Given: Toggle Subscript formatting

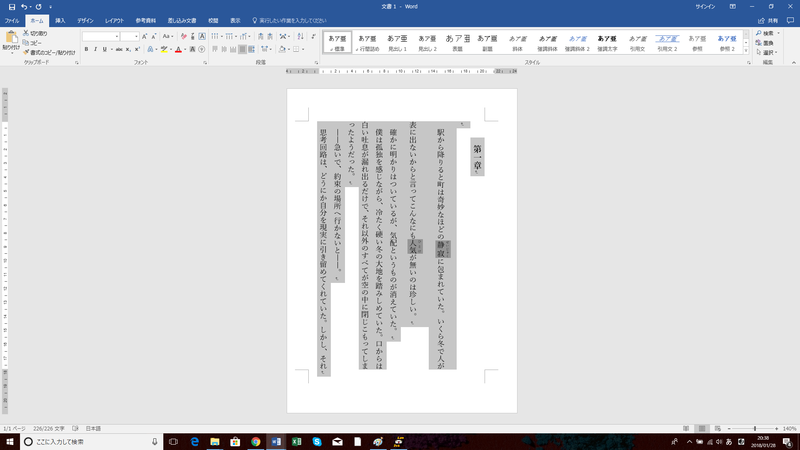Looking at the screenshot, I should tap(128, 49).
